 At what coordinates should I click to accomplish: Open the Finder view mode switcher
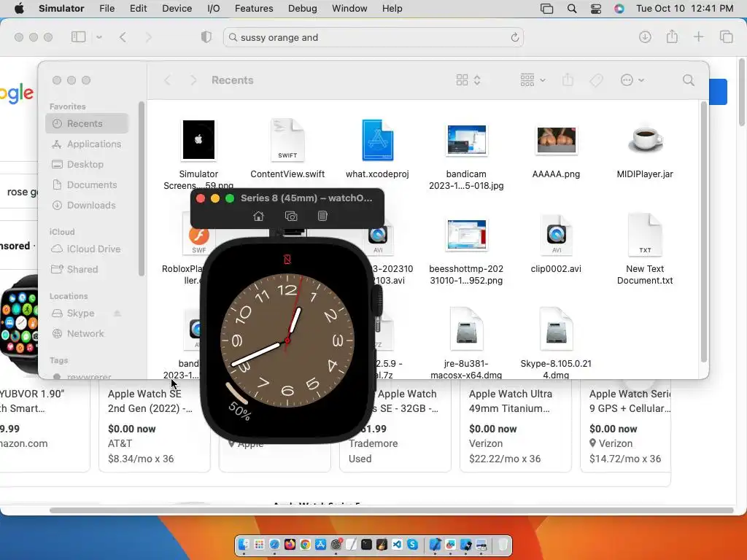[x=468, y=80]
